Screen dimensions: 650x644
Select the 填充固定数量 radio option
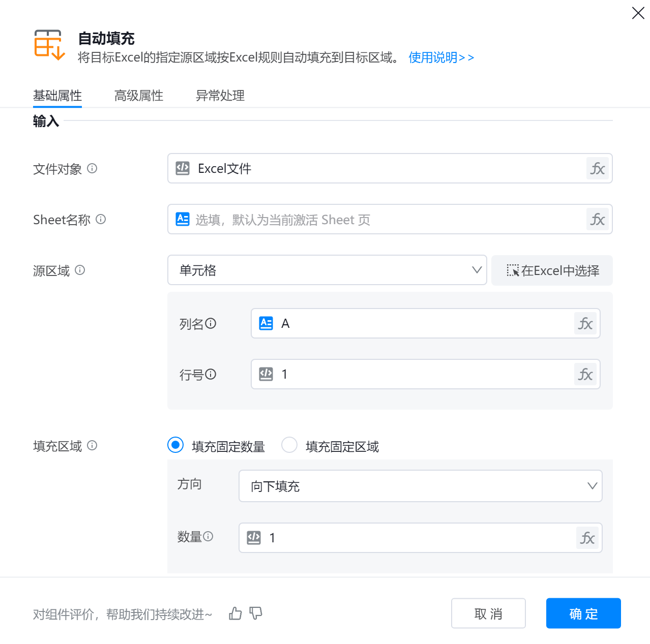point(175,445)
